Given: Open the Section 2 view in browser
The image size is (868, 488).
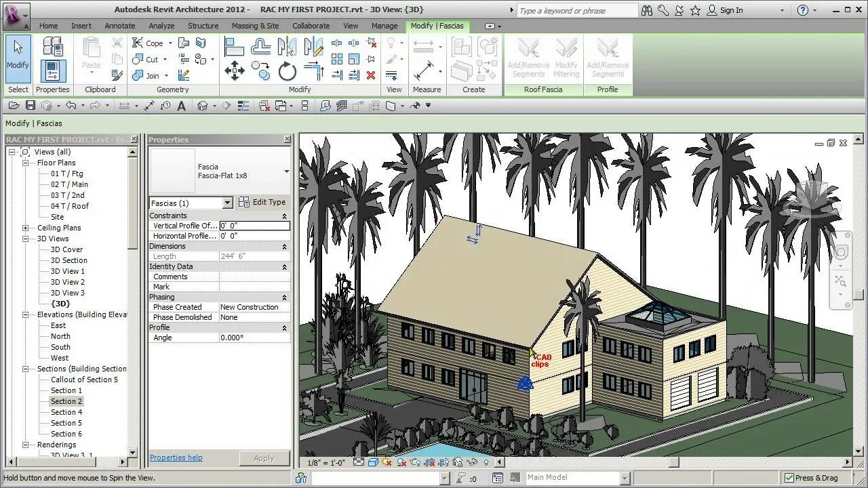Looking at the screenshot, I should point(66,401).
